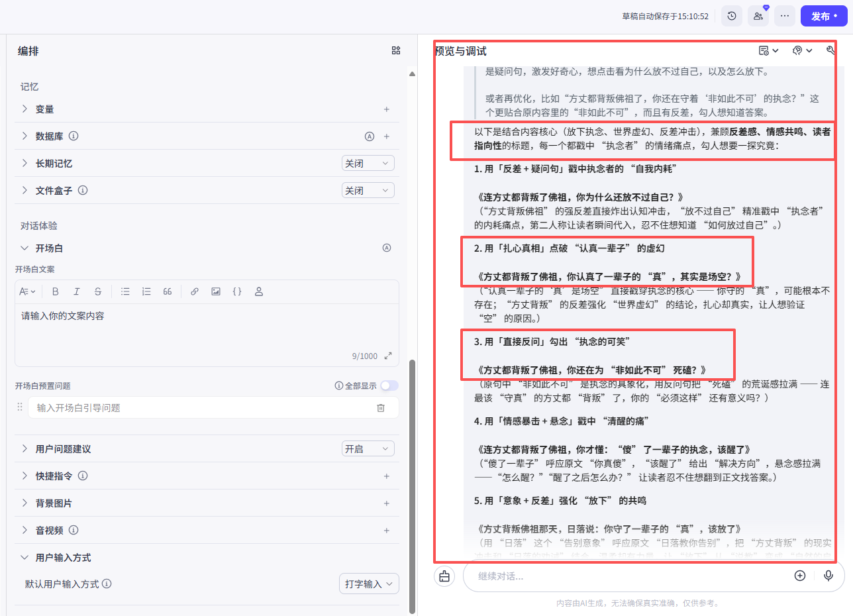Expand the 音视频 section

25,531
